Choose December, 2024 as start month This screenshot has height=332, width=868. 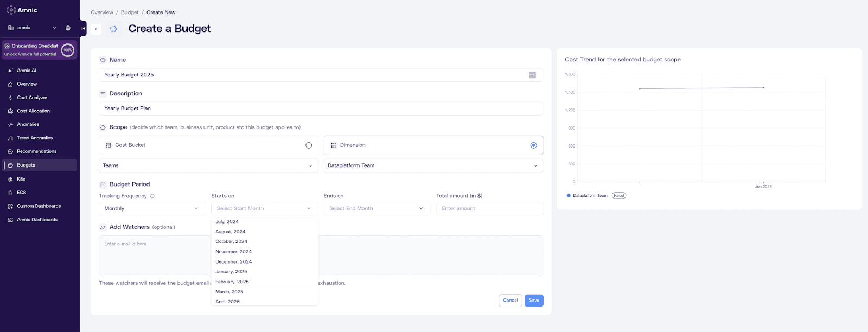pyautogui.click(x=264, y=261)
